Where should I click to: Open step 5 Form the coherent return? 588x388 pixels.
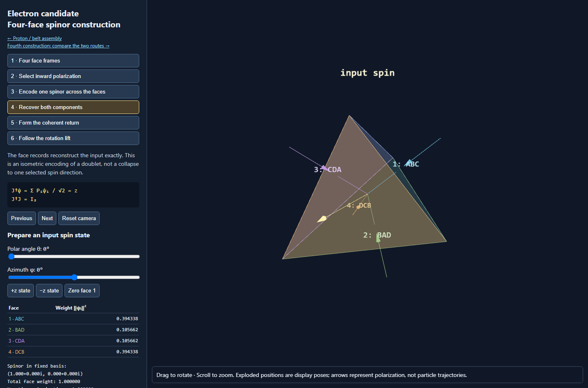pos(73,123)
